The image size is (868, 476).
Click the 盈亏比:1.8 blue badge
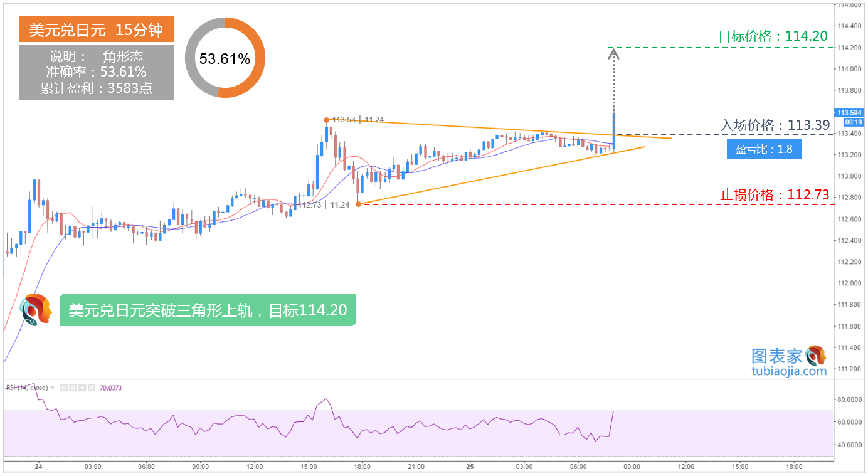pyautogui.click(x=764, y=150)
